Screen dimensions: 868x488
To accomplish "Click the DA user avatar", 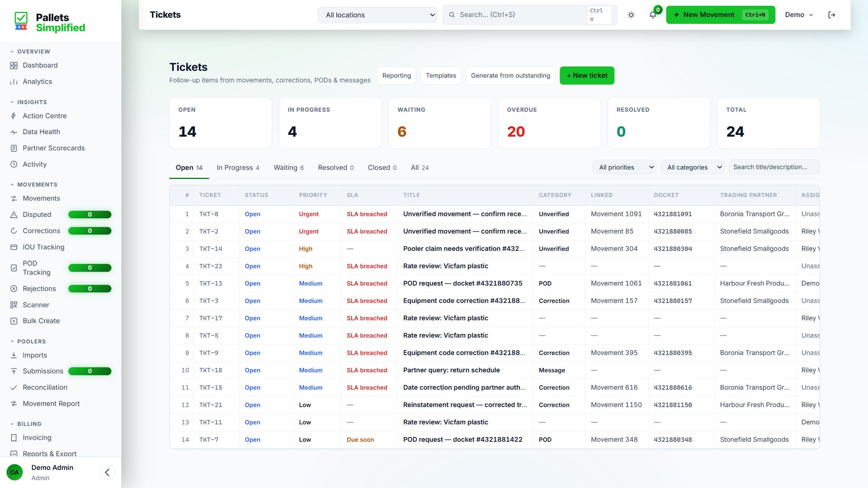I will [14, 473].
